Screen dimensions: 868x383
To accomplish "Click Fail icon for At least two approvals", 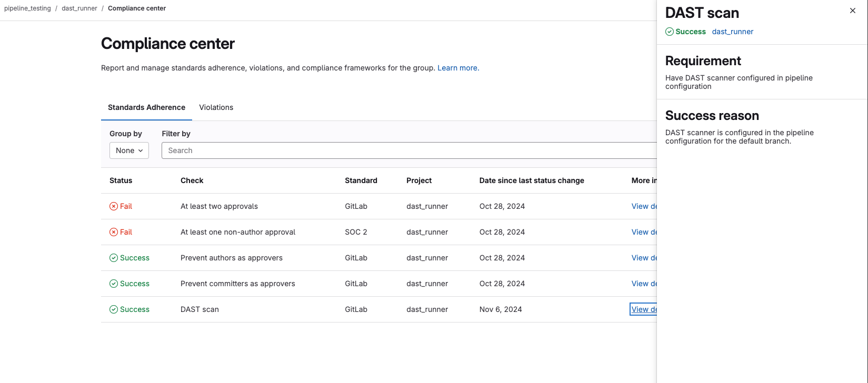I will click(x=114, y=206).
